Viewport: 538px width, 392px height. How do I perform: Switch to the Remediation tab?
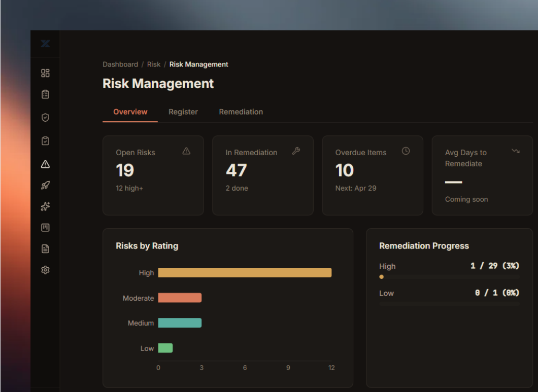point(241,112)
